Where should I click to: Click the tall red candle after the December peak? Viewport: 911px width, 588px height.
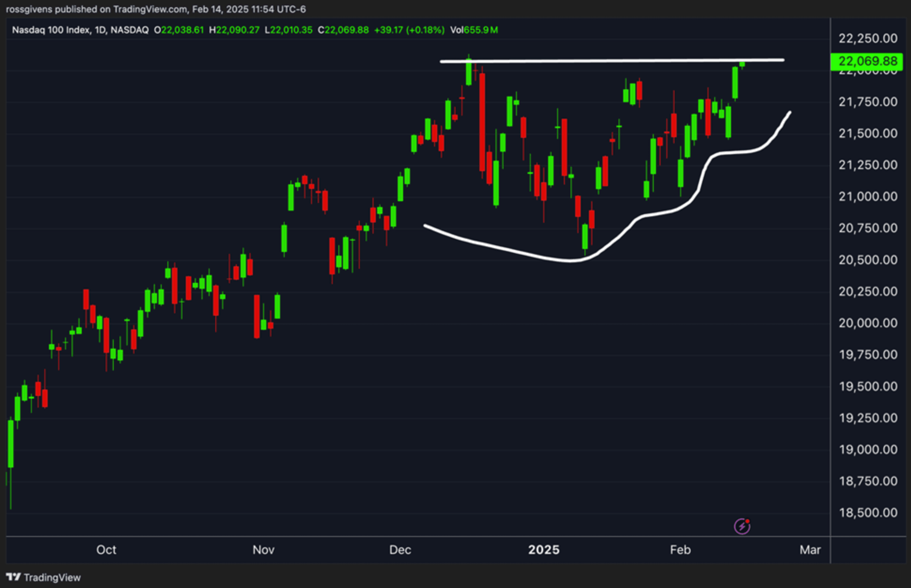click(482, 122)
